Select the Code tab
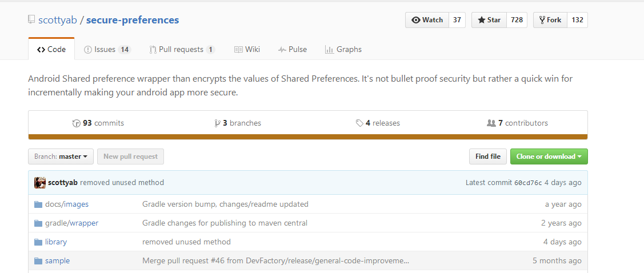644x273 pixels. point(51,49)
